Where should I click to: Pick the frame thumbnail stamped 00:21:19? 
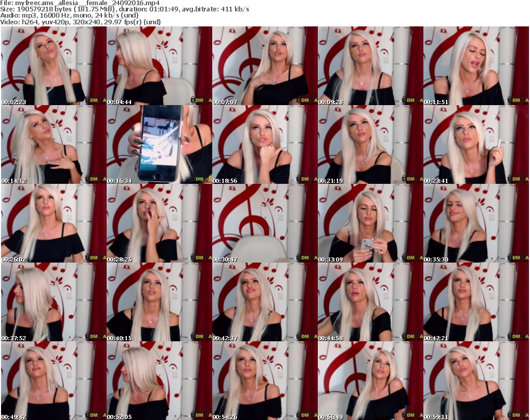click(370, 144)
